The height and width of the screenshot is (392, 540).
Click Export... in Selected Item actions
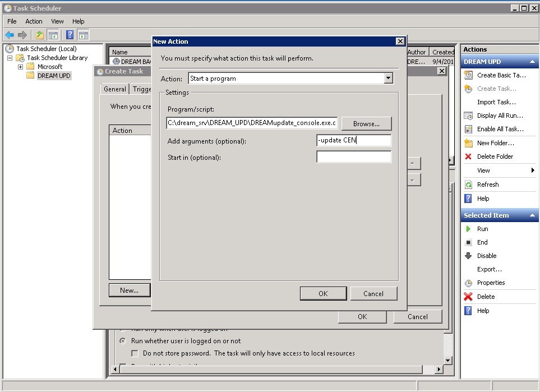tap(490, 269)
